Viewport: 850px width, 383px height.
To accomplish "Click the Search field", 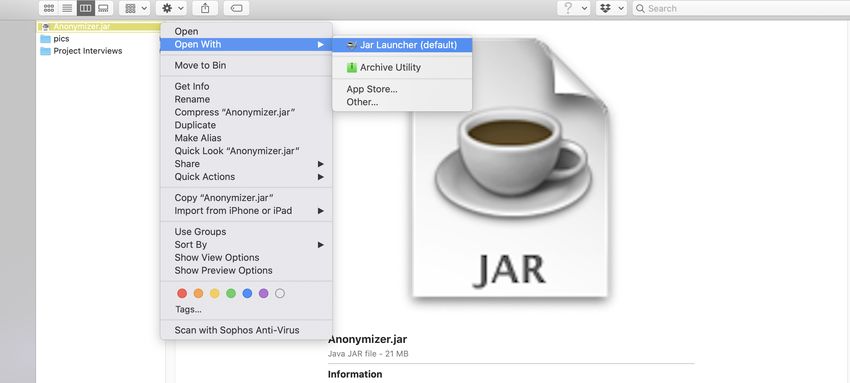I will coord(741,8).
